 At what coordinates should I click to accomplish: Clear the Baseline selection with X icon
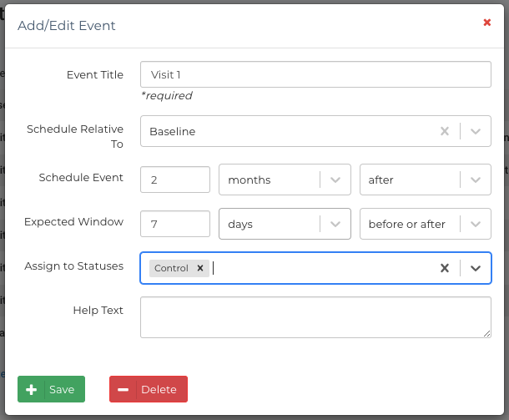click(x=445, y=131)
